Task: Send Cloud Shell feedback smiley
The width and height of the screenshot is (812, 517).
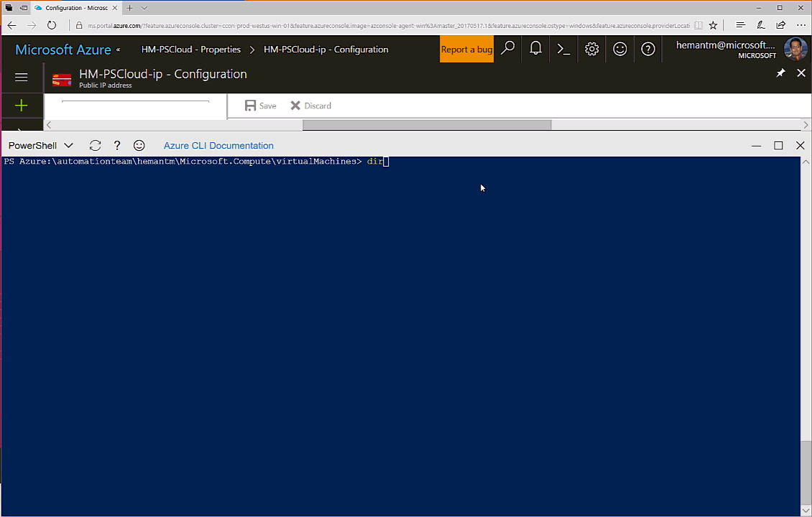Action: [x=139, y=146]
